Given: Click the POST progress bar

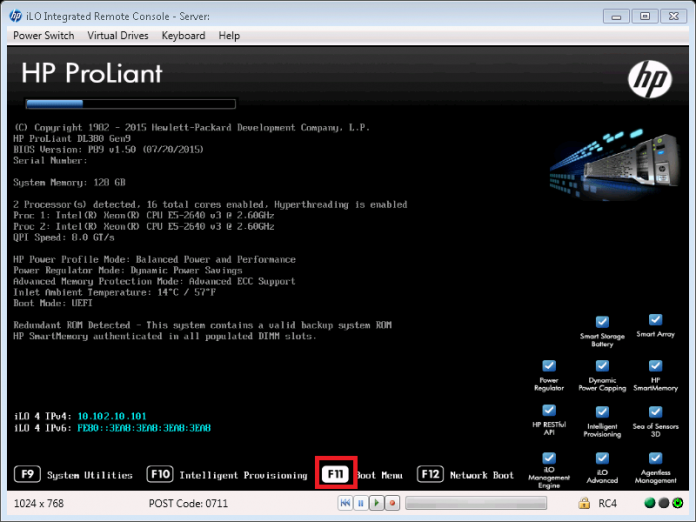Looking at the screenshot, I should pyautogui.click(x=131, y=104).
